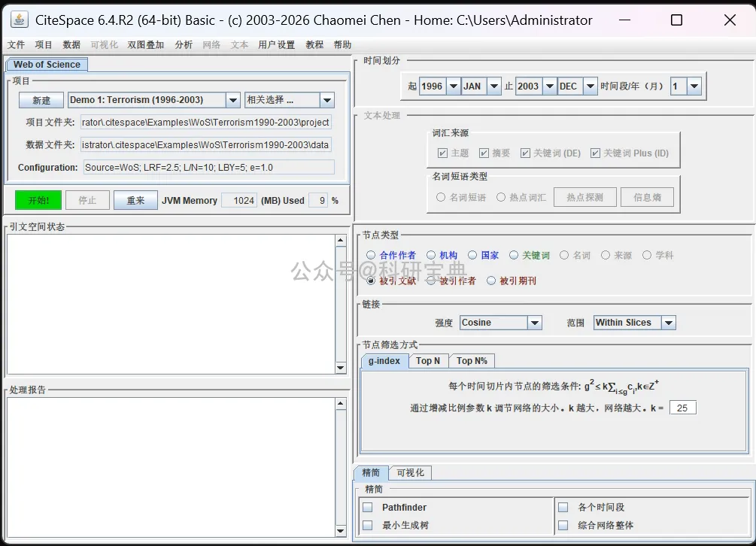Click the 引文空间状态 scroll up arrow
Screen dimensions: 756x546
click(x=341, y=240)
